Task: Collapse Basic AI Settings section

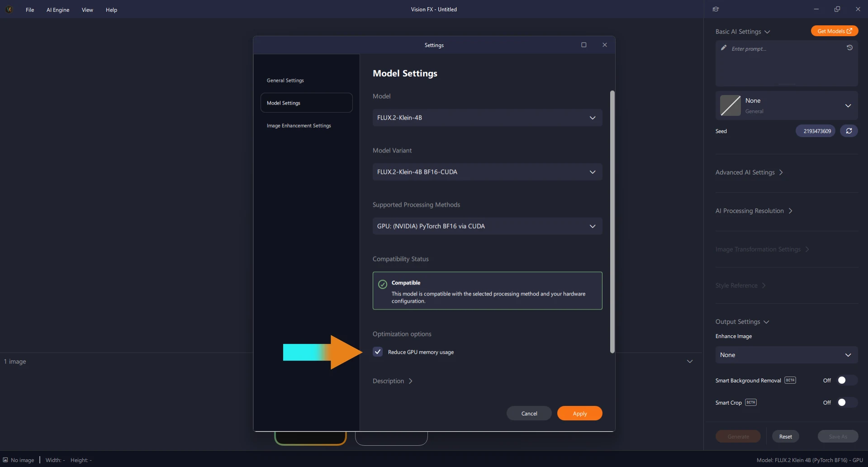Action: coord(742,32)
